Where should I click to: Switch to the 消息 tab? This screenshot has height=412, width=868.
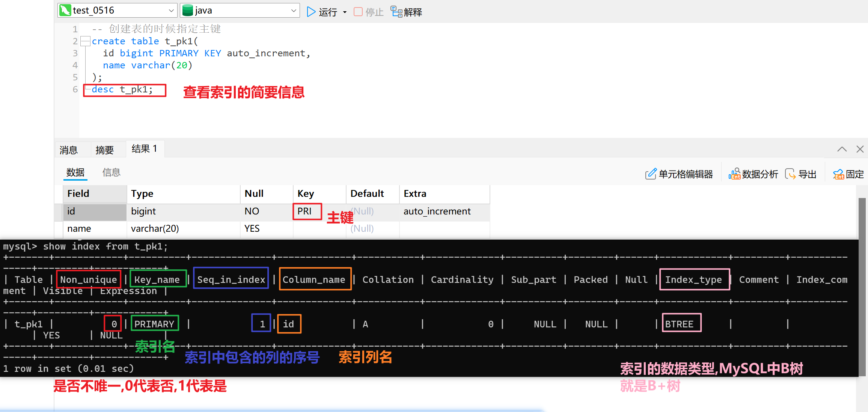coord(69,150)
